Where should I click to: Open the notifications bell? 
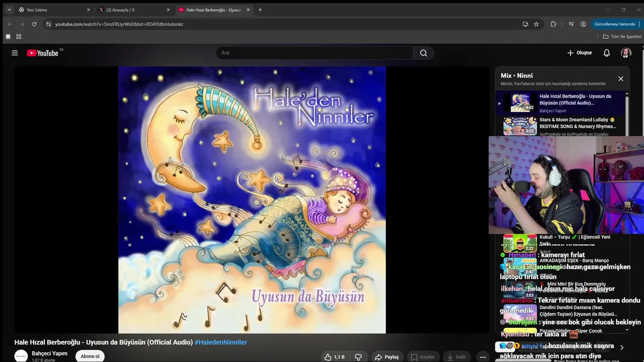coord(607,53)
